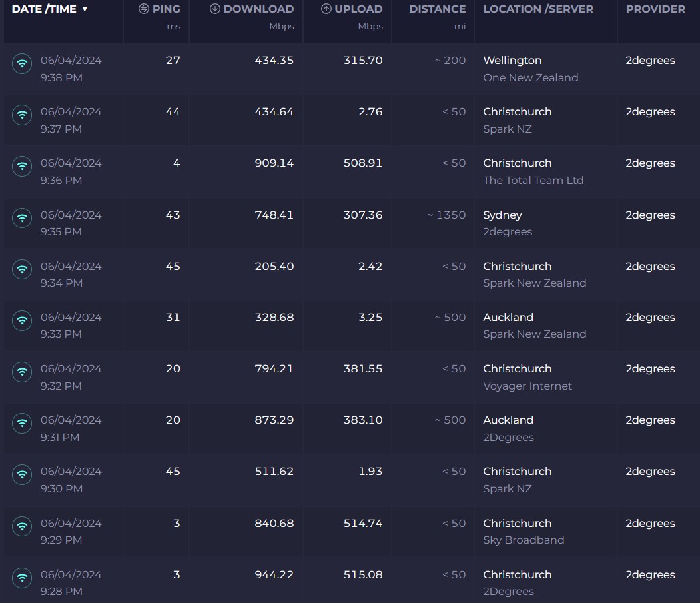Select upload speed 515.08
The height and width of the screenshot is (603, 700).
click(363, 575)
